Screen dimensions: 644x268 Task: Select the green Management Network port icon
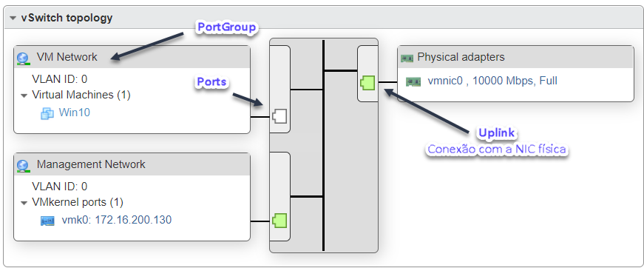pos(279,221)
